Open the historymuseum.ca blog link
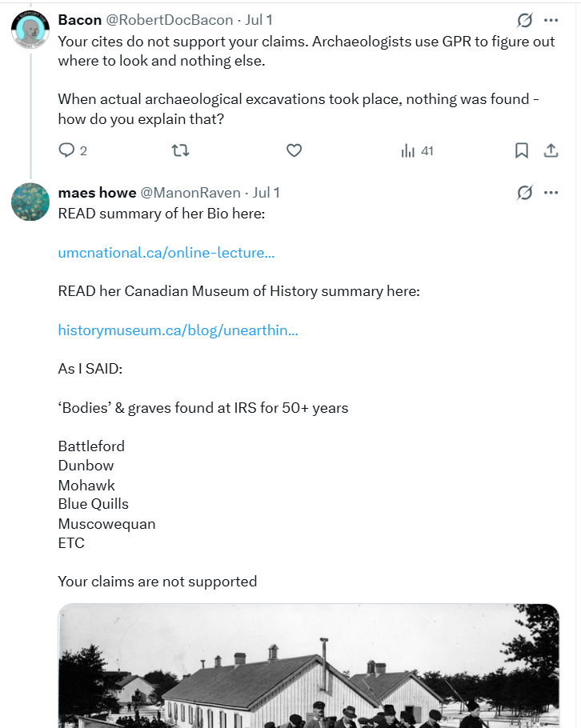 [178, 330]
